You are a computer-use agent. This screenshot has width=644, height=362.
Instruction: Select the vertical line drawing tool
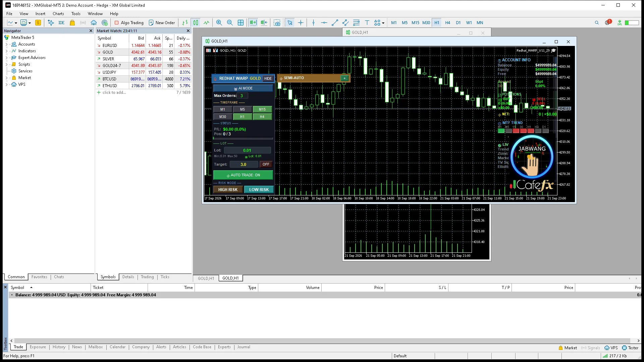tap(313, 23)
